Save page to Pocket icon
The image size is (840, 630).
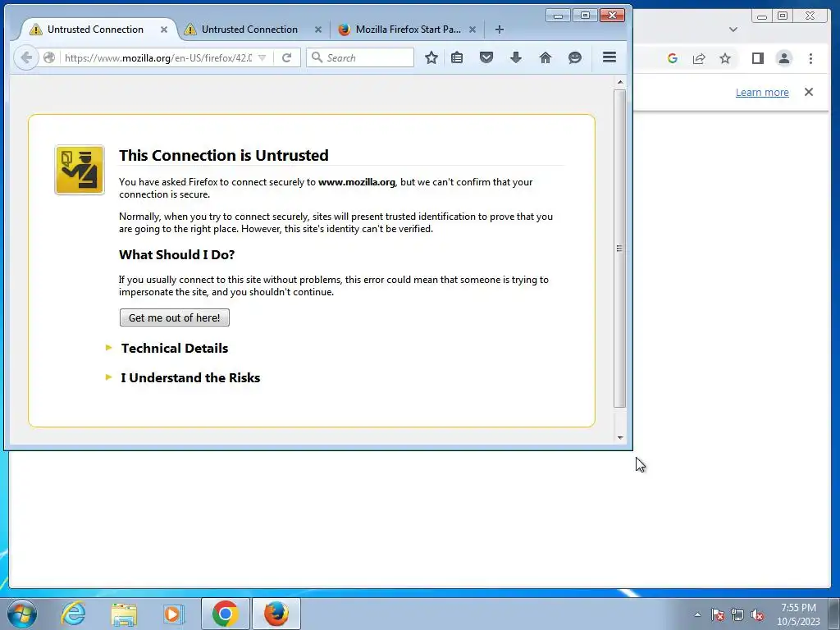pyautogui.click(x=486, y=57)
